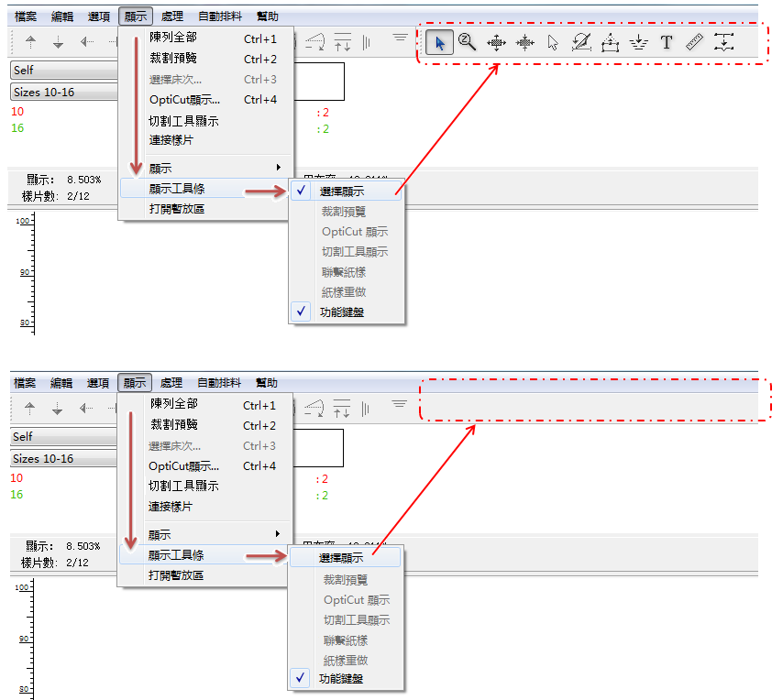Screen dimensions: 783x700
Task: Click the vertical spacing tool in upper toolbar
Action: tap(723, 42)
